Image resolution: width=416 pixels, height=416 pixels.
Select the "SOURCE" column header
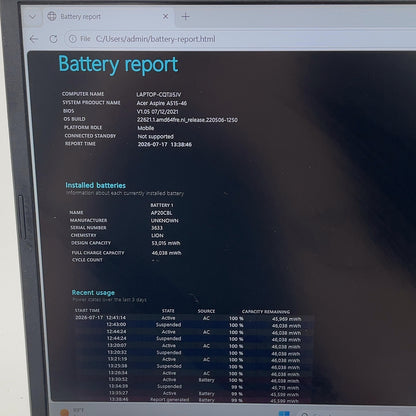(x=206, y=311)
